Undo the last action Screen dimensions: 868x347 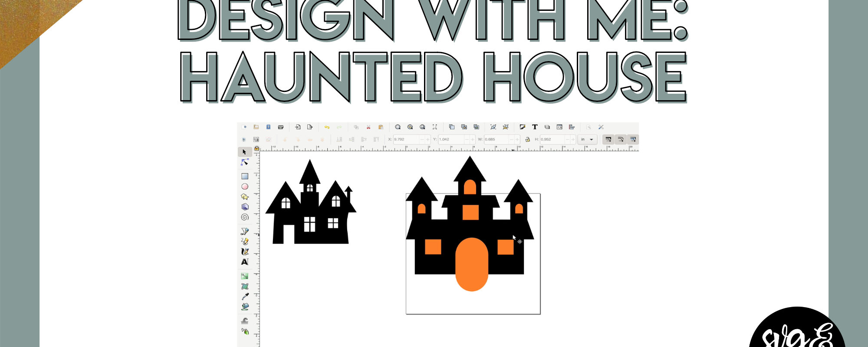(327, 127)
